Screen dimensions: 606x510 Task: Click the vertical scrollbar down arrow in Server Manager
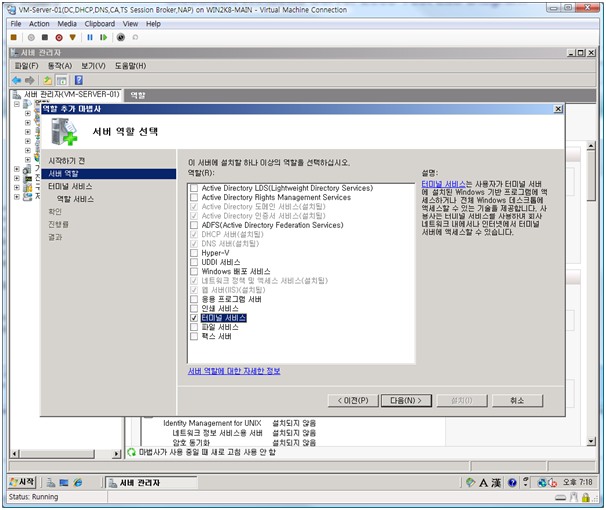pos(591,441)
